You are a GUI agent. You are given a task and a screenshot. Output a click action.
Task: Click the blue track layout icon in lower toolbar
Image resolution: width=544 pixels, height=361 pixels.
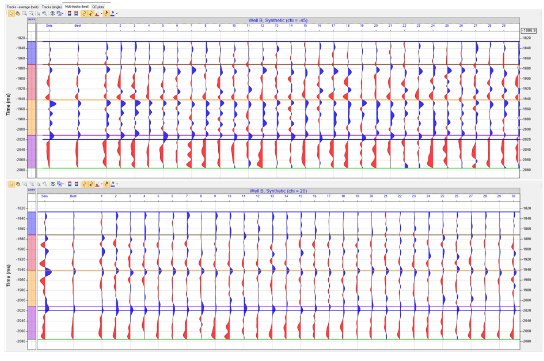(x=60, y=184)
